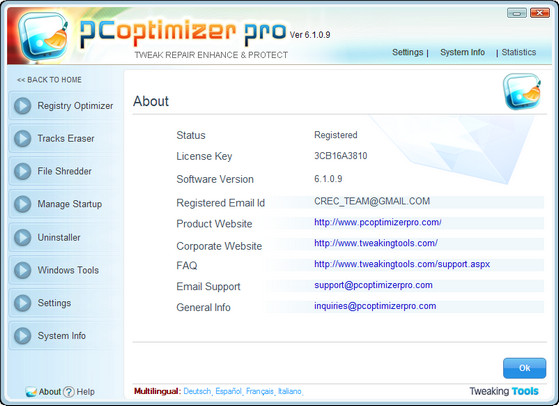
Task: Click the sidebar System Info play icon
Action: pyautogui.click(x=22, y=336)
